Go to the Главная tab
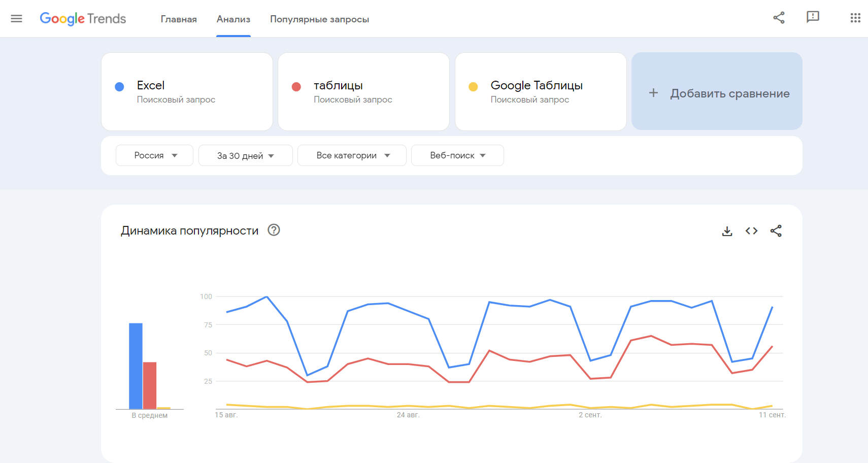This screenshot has height=463, width=868. click(179, 19)
